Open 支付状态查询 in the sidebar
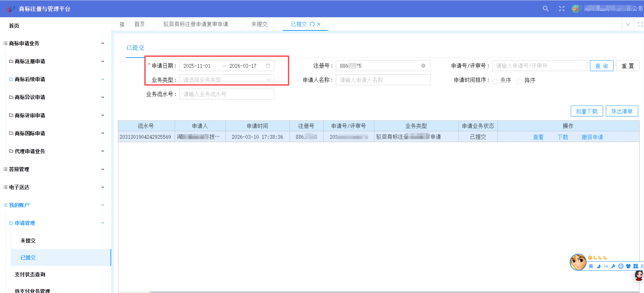Screen dimensions: 644x293 click(x=30, y=274)
